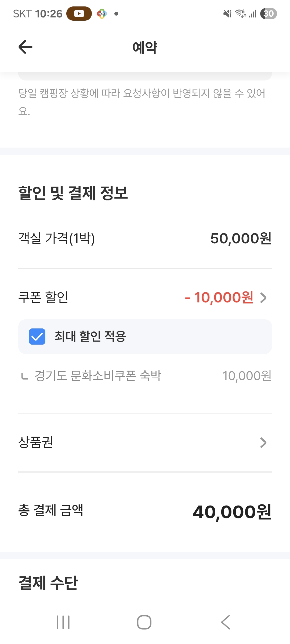
Task: Tap the back arrow in header
Action: 26,47
